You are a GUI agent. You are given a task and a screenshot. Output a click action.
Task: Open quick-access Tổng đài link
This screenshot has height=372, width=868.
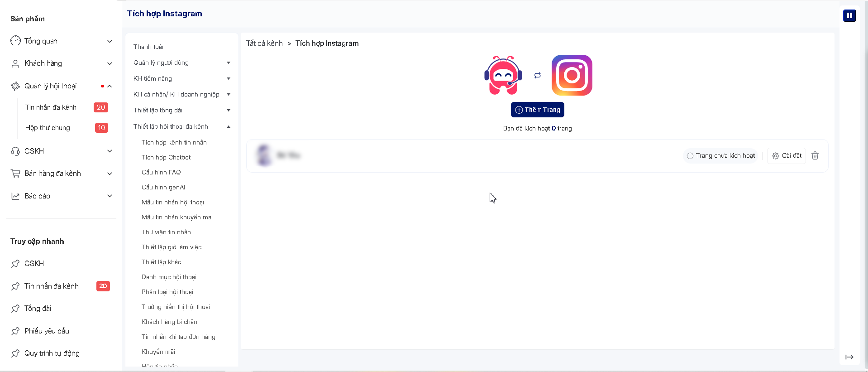click(x=38, y=309)
